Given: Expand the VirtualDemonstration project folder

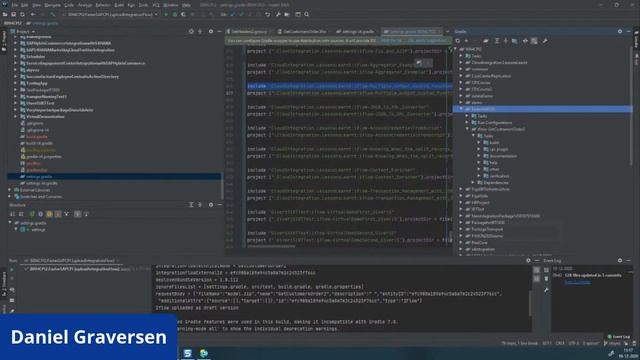Looking at the screenshot, I should [x=16, y=117].
